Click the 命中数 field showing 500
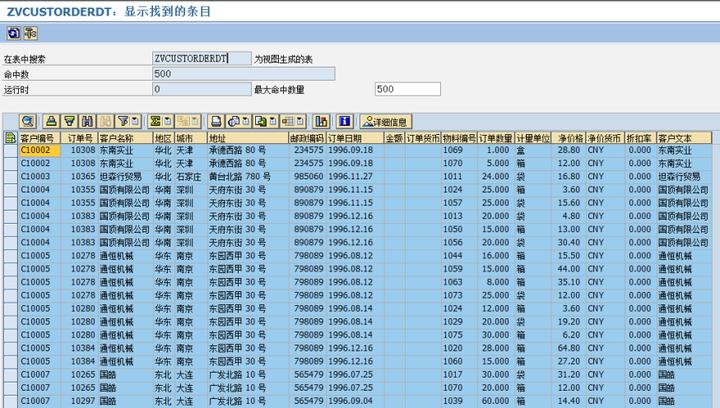 click(x=243, y=74)
